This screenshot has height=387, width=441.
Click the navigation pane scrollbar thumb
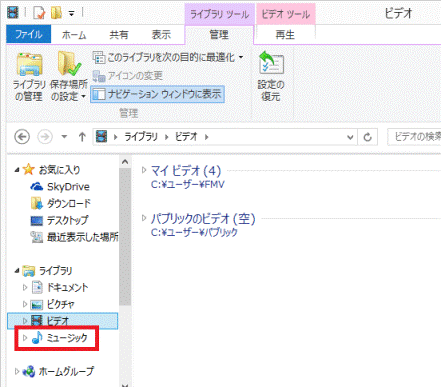click(125, 237)
